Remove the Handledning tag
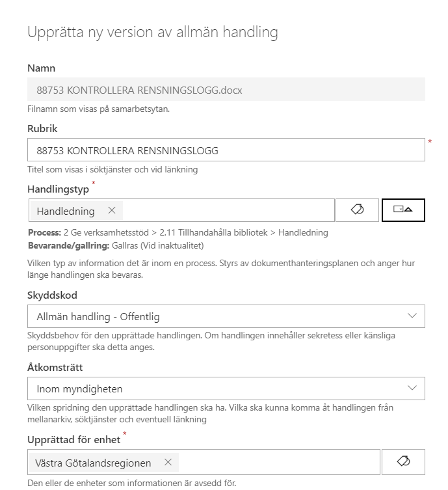 click(112, 211)
